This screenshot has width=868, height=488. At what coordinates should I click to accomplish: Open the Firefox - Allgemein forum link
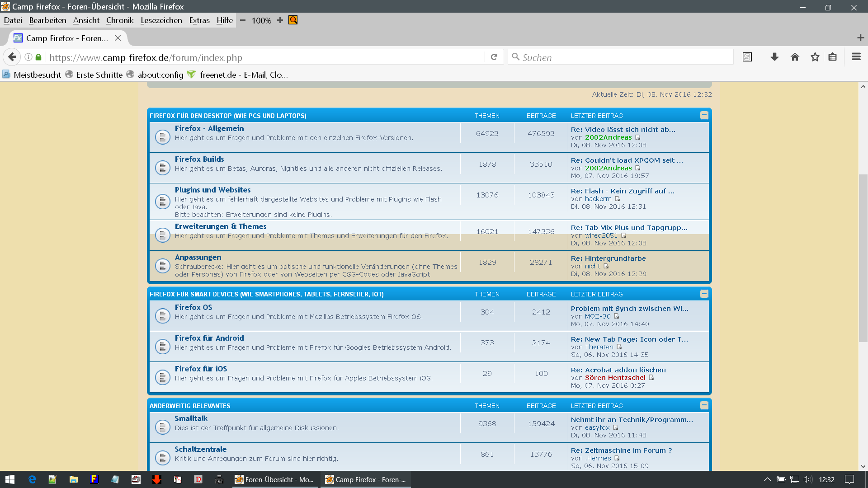click(209, 129)
